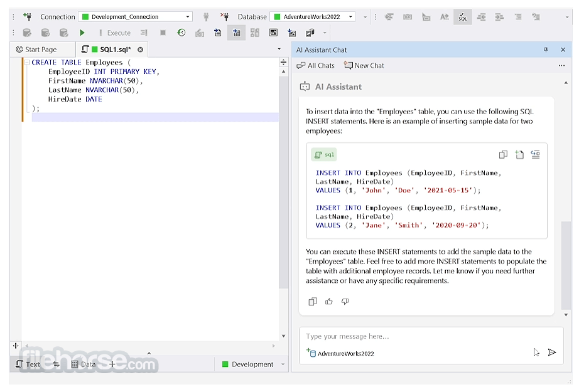Switch to the Data view tab

coord(84,364)
